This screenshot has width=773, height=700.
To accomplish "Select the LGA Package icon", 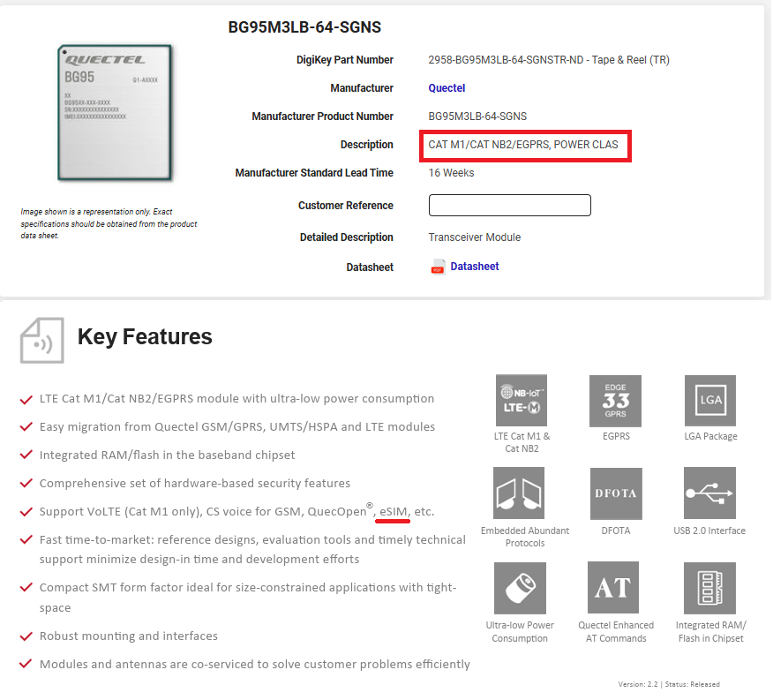I will click(x=709, y=401).
